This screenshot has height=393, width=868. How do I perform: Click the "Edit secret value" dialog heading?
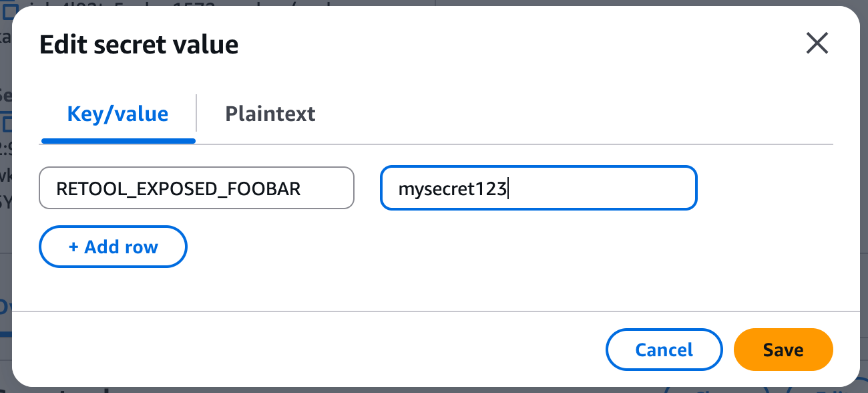pos(139,45)
